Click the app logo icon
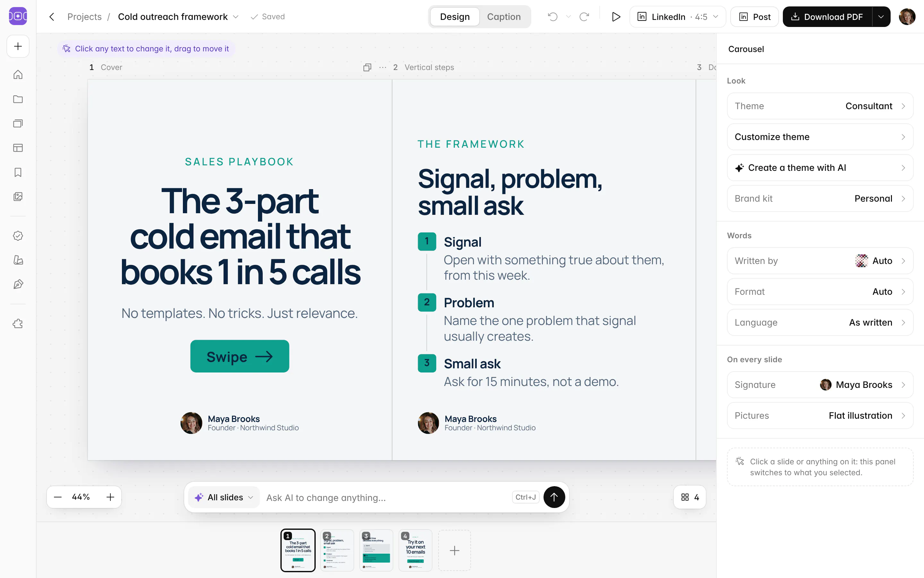This screenshot has width=924, height=578. coord(18,16)
